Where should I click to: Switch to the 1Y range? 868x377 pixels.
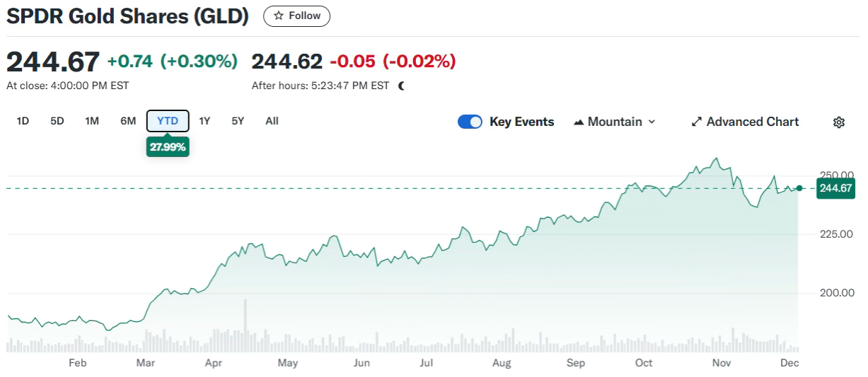(x=204, y=121)
